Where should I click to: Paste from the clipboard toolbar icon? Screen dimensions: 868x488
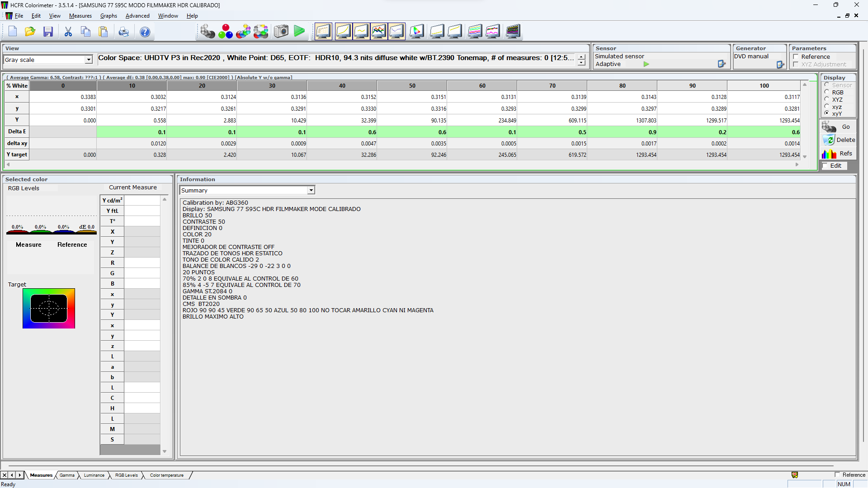pos(104,32)
